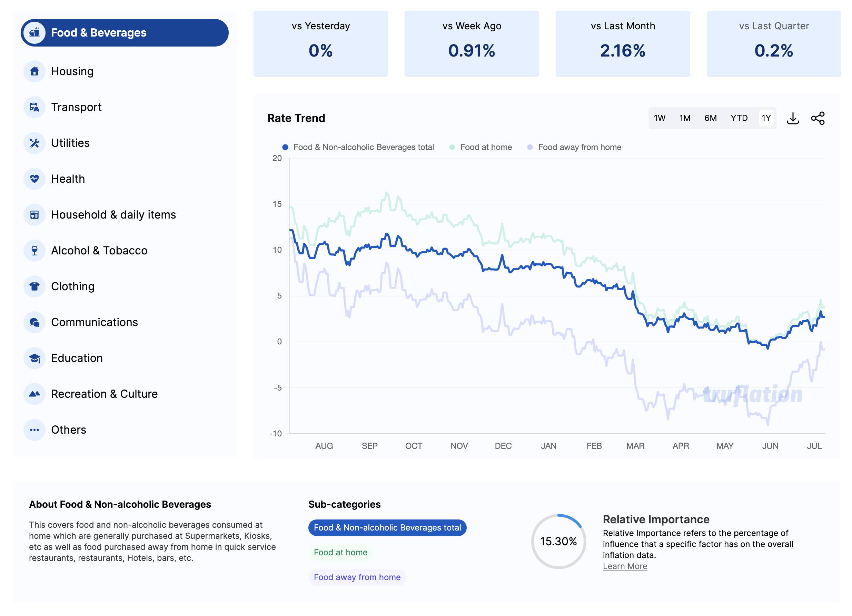Open Transport category car icon
The height and width of the screenshot is (616, 852).
(34, 107)
